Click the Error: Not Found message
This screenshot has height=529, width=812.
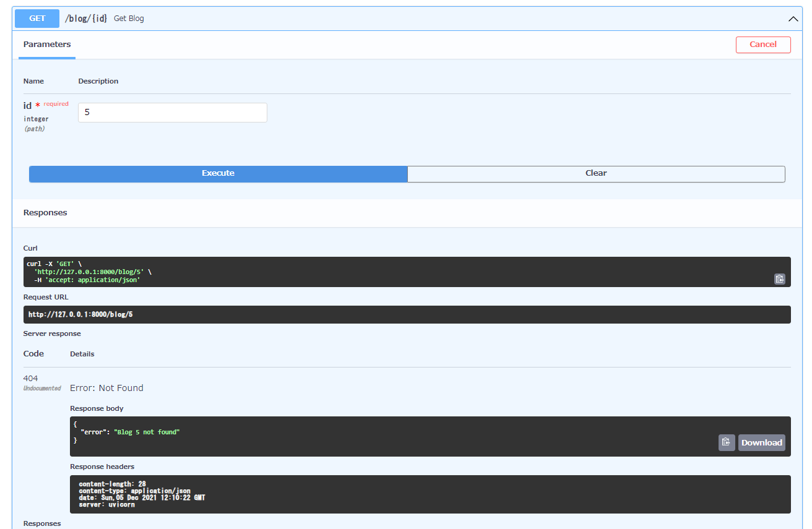tap(106, 387)
